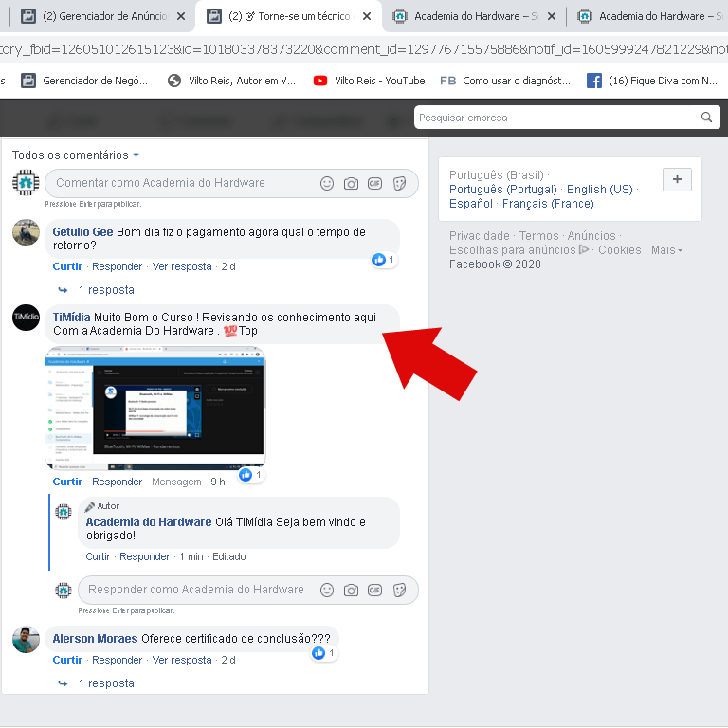Click search magnifier in Pesquisar empresa

pos(706,118)
